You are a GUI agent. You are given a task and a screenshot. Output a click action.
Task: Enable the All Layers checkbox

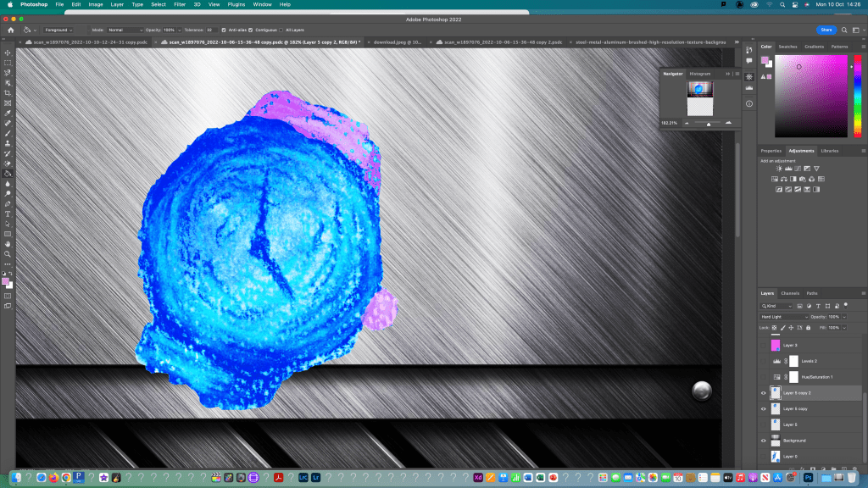click(281, 30)
